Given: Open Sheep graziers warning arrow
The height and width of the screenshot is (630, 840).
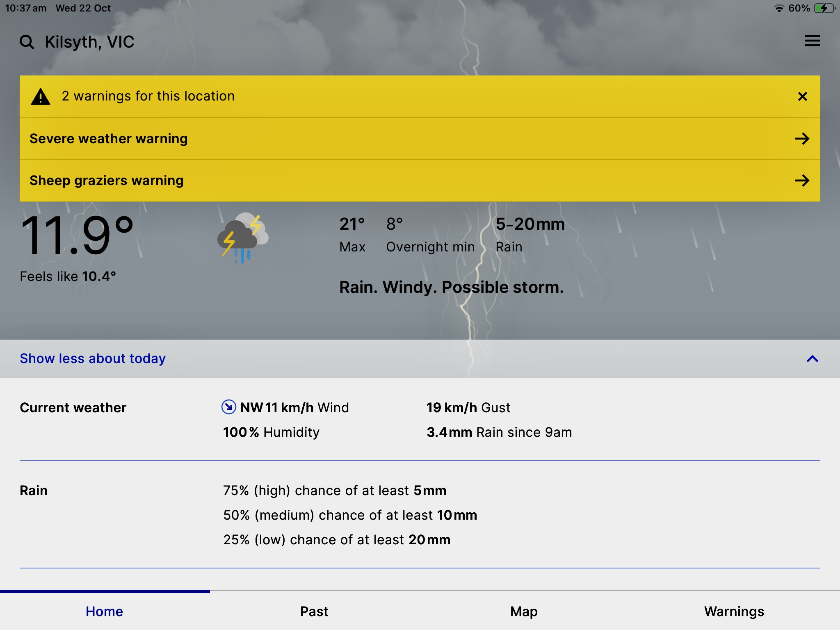Looking at the screenshot, I should (x=802, y=180).
